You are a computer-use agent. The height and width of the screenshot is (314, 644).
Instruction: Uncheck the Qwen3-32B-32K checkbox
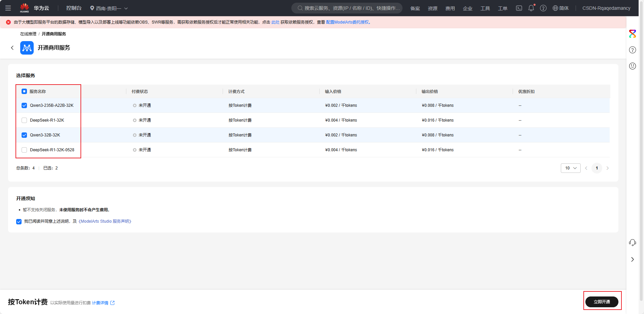coord(24,135)
